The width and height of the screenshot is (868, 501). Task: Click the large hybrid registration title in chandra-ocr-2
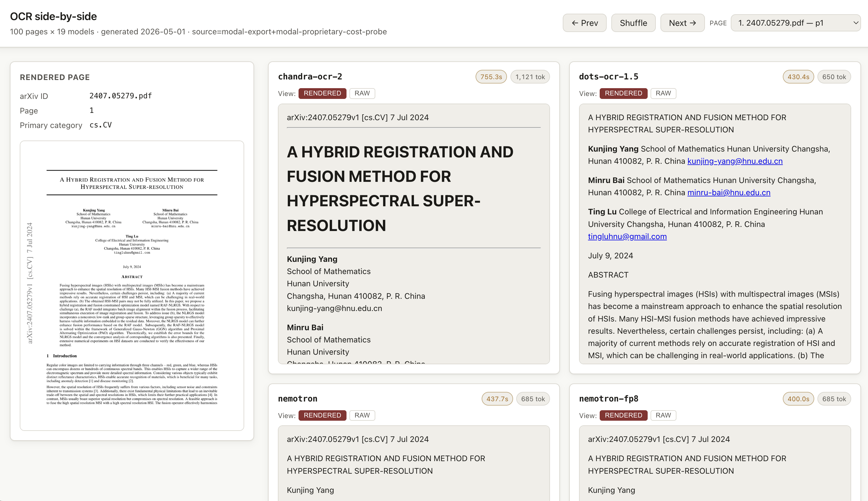[x=400, y=189]
